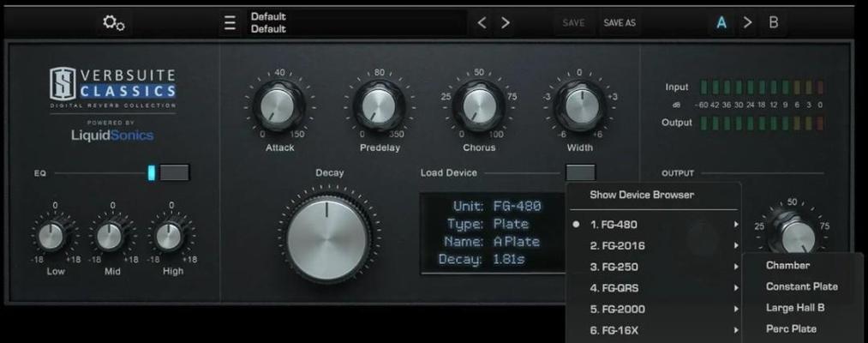Expand the FG-QRS submenu arrow
This screenshot has width=868, height=343.
click(736, 288)
